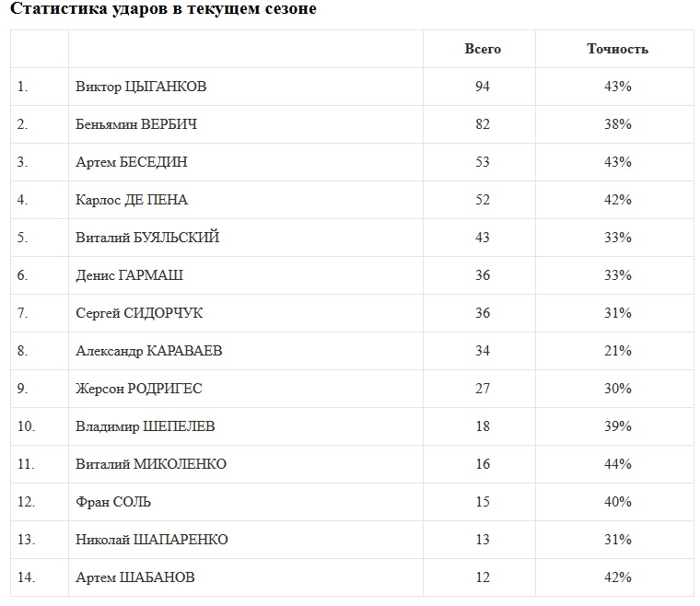This screenshot has width=700, height=606.
Task: Click on Виталий МИКОЛЕНКО
Action: (151, 464)
